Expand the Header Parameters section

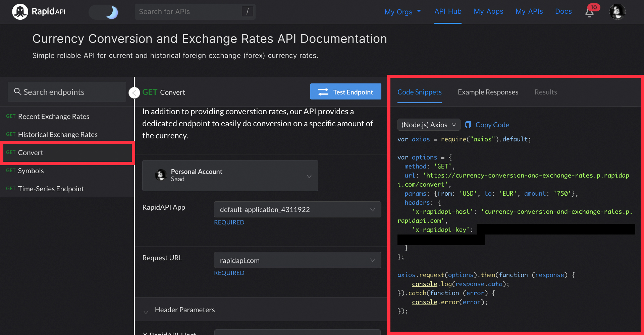[x=261, y=310]
